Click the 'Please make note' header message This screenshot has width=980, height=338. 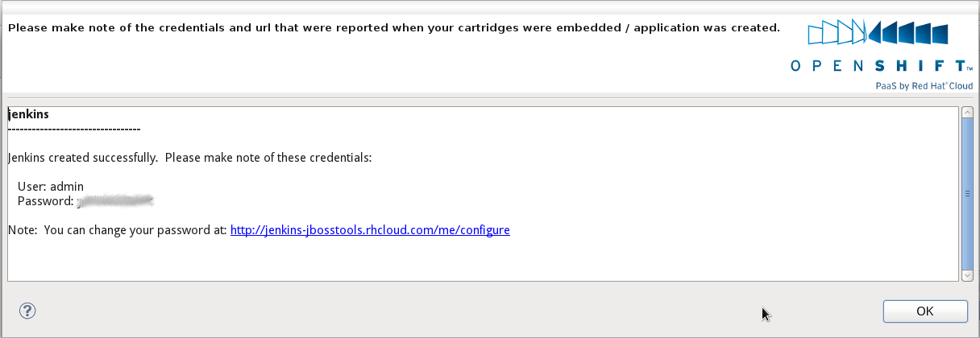(x=393, y=27)
